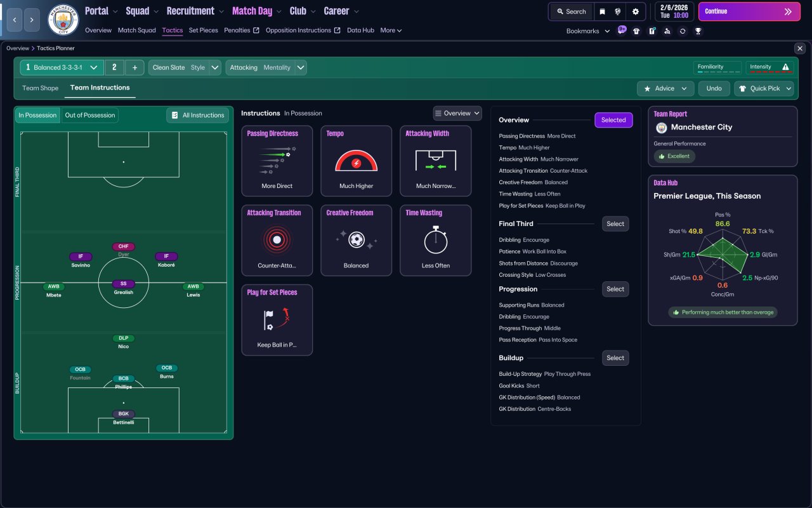Click the double-arrow on the Continue button

(788, 11)
